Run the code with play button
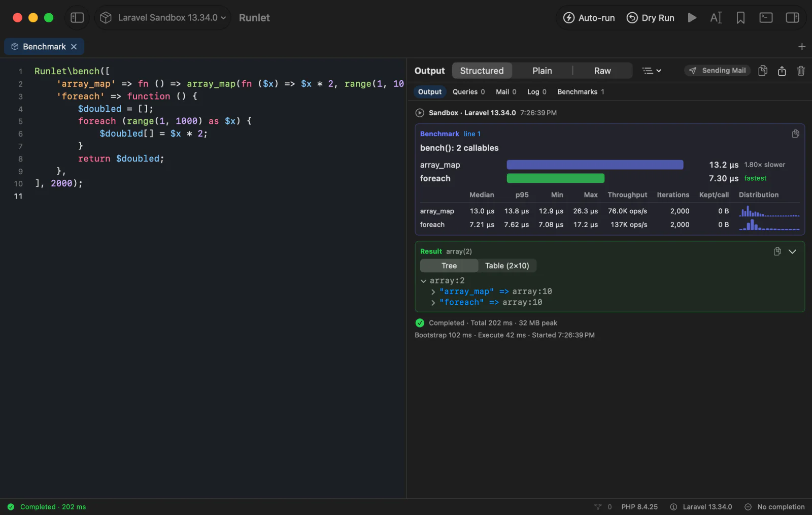This screenshot has height=515, width=812. pyautogui.click(x=692, y=18)
